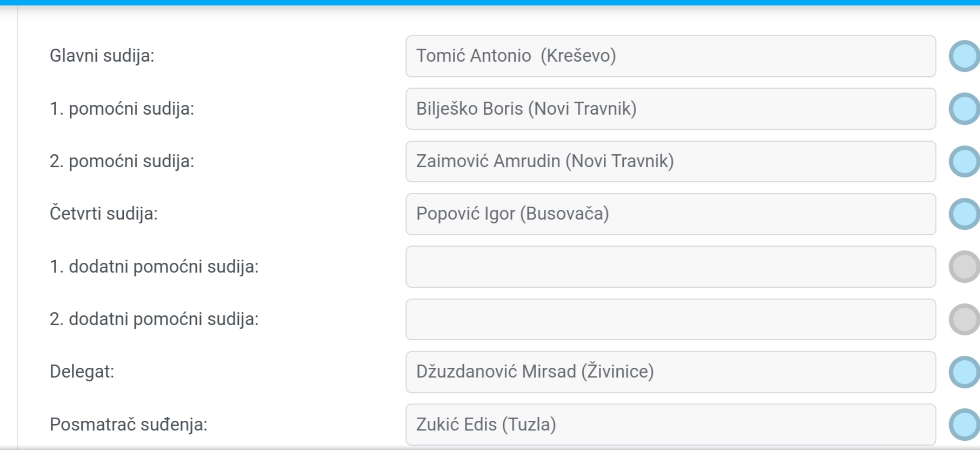Select the Tomić Antonio (Kreševo) field
Screen dimensions: 980x450
(x=671, y=56)
